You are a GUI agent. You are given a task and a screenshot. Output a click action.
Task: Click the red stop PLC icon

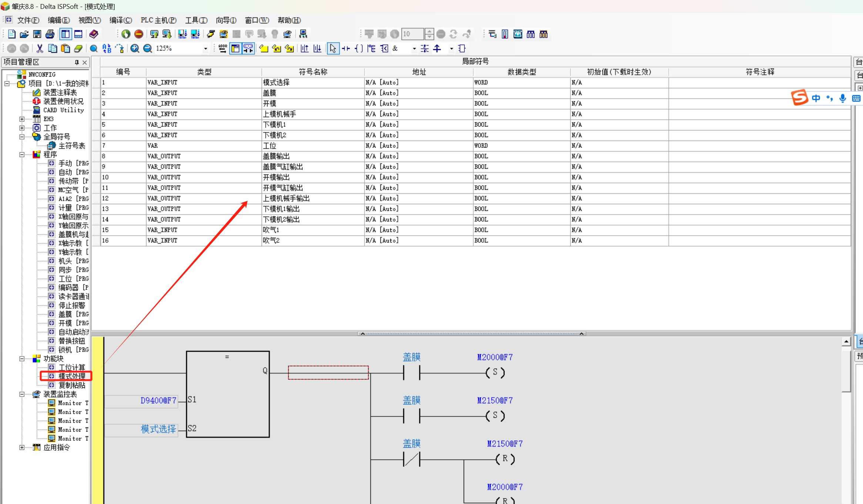coord(139,34)
